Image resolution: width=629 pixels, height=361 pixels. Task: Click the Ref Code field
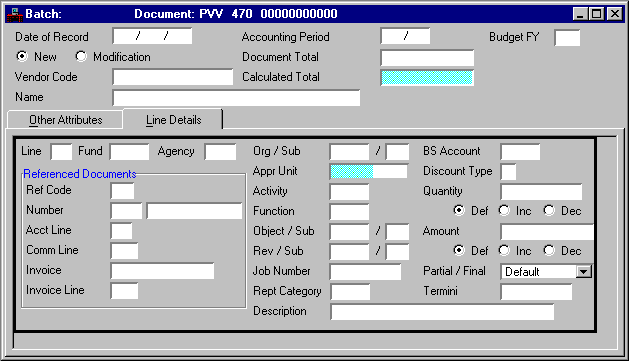click(x=122, y=191)
